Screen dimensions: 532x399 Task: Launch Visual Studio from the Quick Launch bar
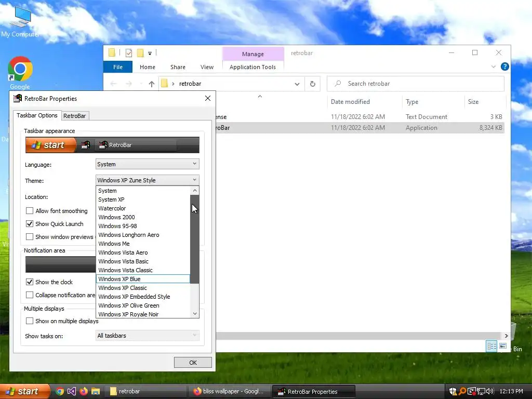72,391
